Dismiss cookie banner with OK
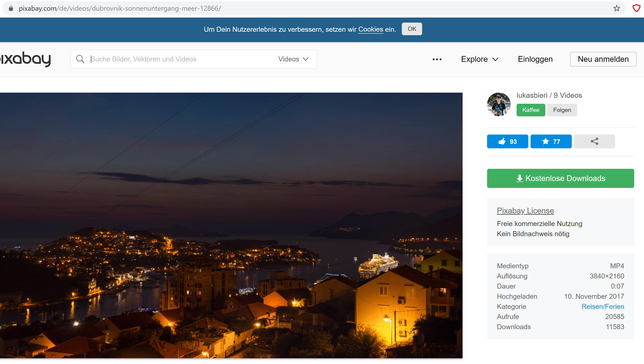Screen dimensions: 644x364 (x=412, y=29)
